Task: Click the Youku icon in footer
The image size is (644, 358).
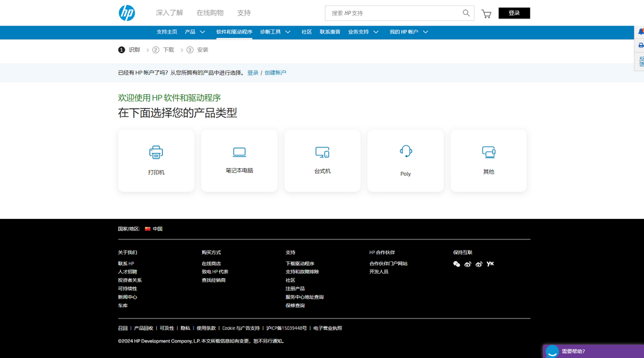Action: pos(490,264)
